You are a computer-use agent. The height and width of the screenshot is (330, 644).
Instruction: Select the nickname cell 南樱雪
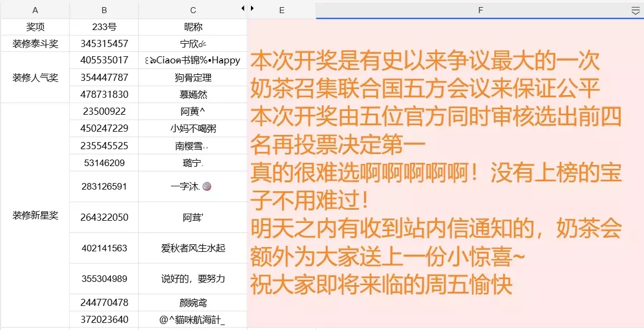pyautogui.click(x=193, y=146)
